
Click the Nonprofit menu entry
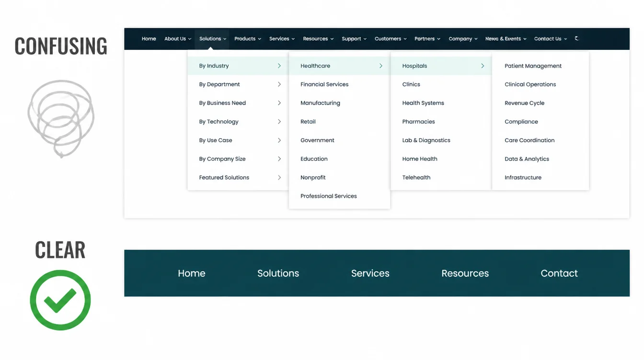pyautogui.click(x=313, y=178)
